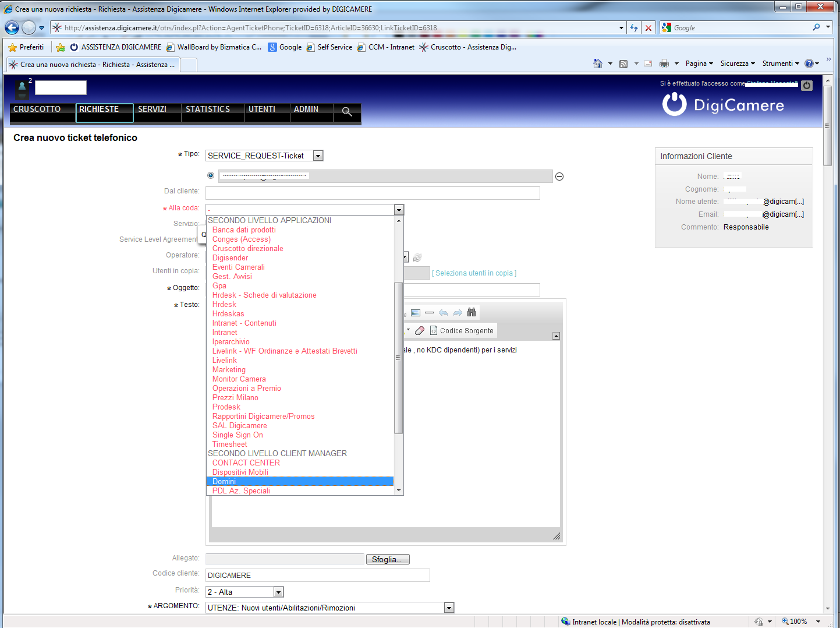
Task: Click the browser Forward arrow button
Action: (29, 27)
